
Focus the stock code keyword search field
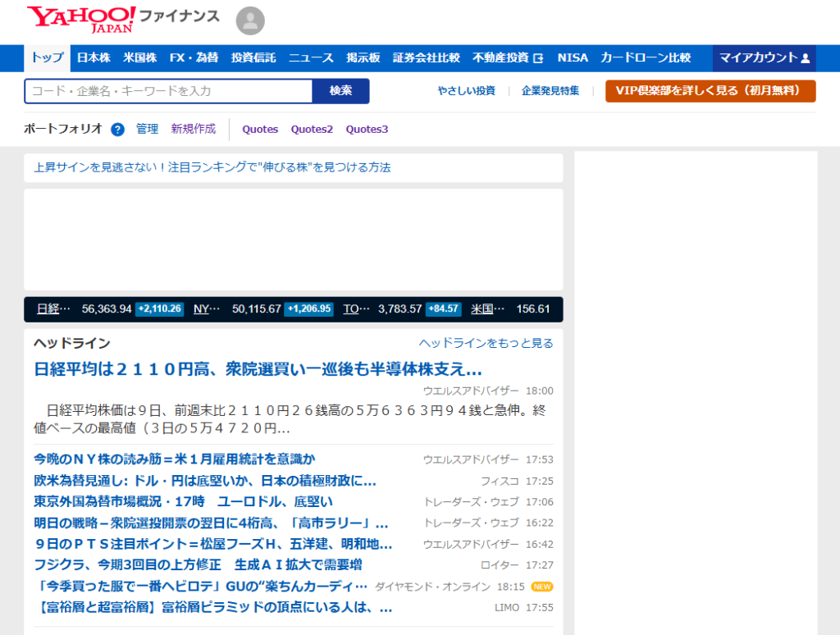click(x=168, y=91)
